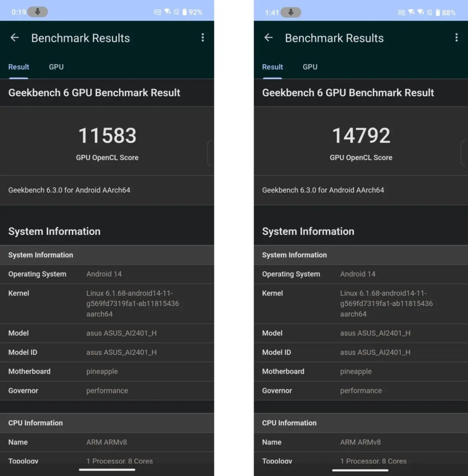Tap the 'CPU Information' header in the 14792-score screen
The width and height of the screenshot is (468, 476).
290,423
